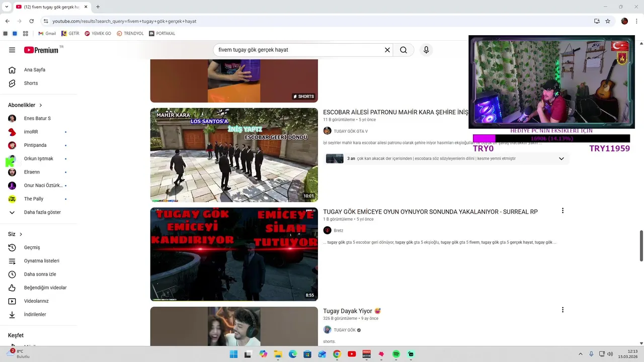Open the Chrome three-dot menu
This screenshot has width=644, height=362.
coord(636,21)
